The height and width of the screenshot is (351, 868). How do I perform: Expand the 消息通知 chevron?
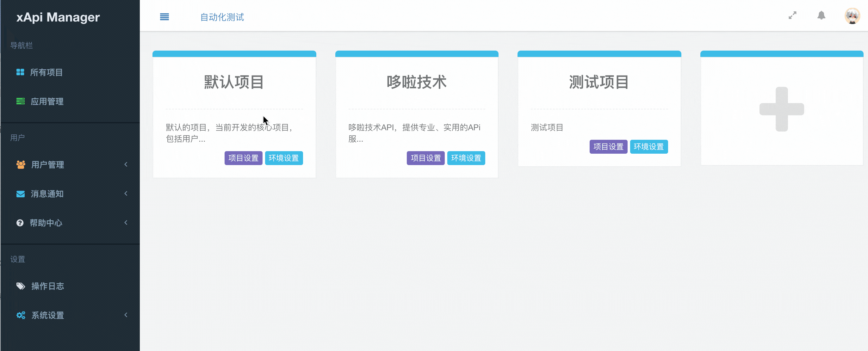(x=126, y=193)
